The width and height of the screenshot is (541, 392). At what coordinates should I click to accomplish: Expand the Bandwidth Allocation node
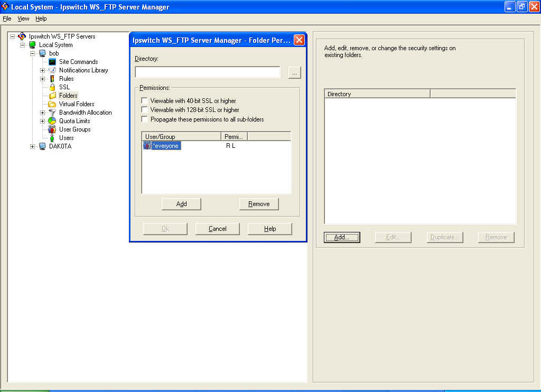(43, 113)
